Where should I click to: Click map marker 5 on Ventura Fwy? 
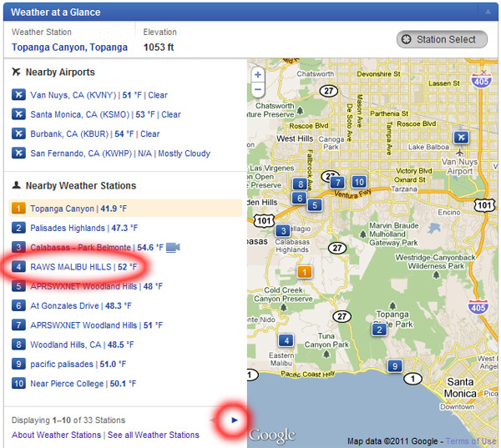click(315, 205)
